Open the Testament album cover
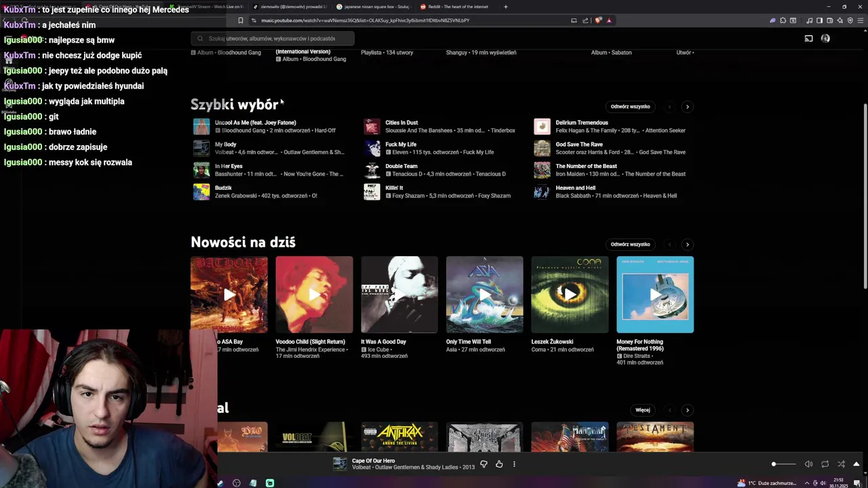Viewport: 868px width, 488px height. pyautogui.click(x=655, y=437)
